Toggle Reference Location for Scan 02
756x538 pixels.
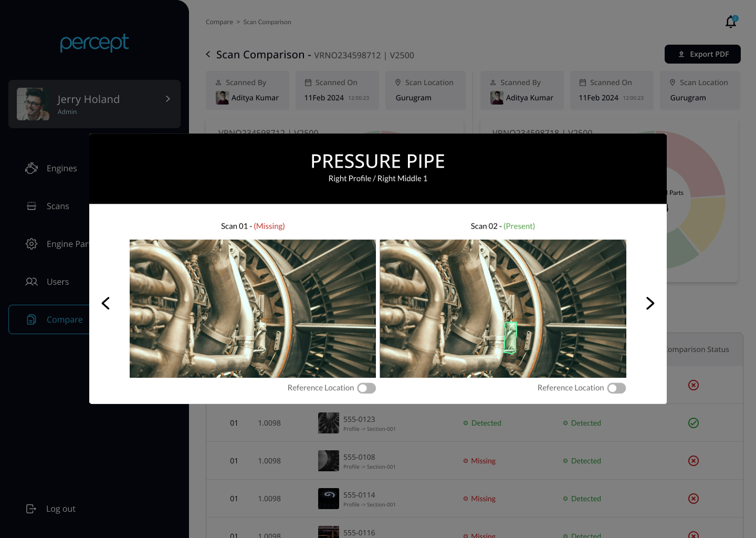pos(616,388)
